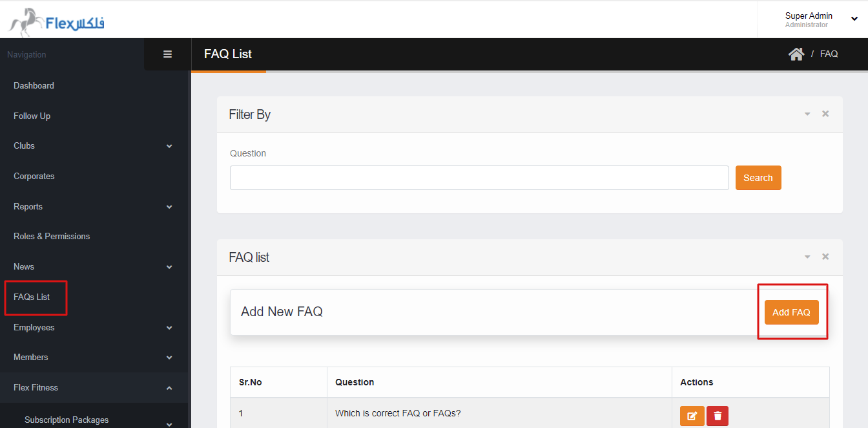The image size is (868, 428).
Task: Open the Dashboard page
Action: tap(34, 85)
